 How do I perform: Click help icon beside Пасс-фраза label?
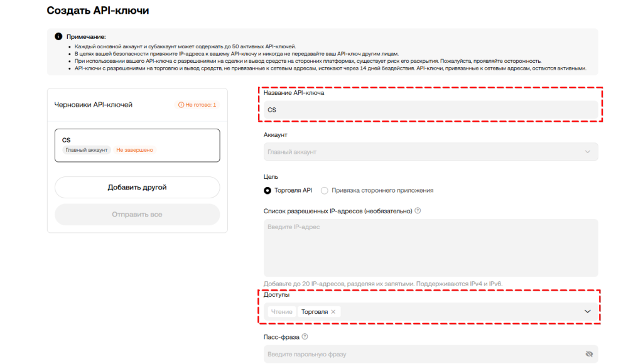click(305, 337)
